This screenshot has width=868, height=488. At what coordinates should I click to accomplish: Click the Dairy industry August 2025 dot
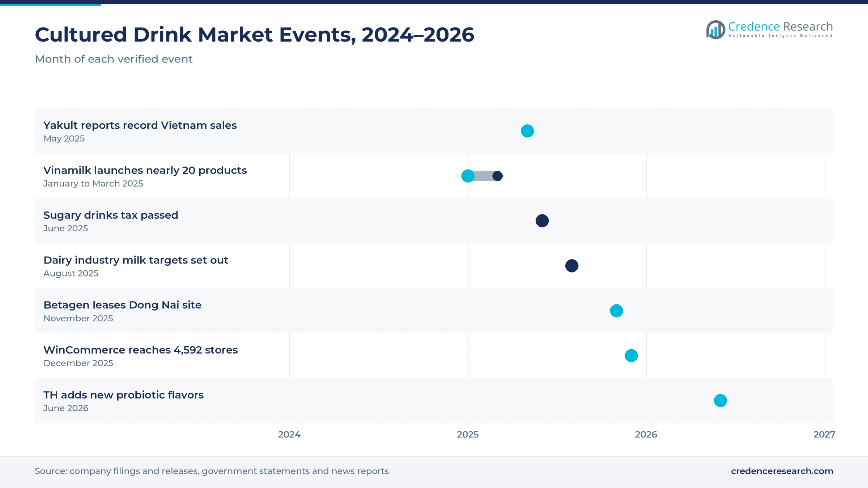(572, 266)
